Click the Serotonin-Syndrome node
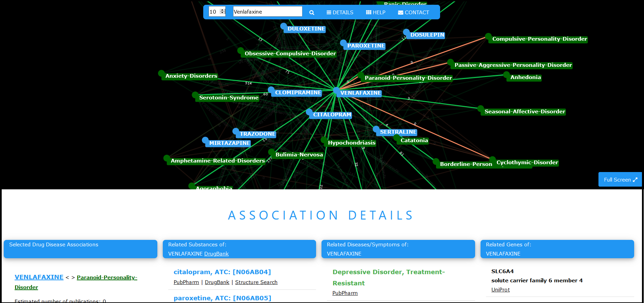The width and height of the screenshot is (644, 303). (x=228, y=98)
